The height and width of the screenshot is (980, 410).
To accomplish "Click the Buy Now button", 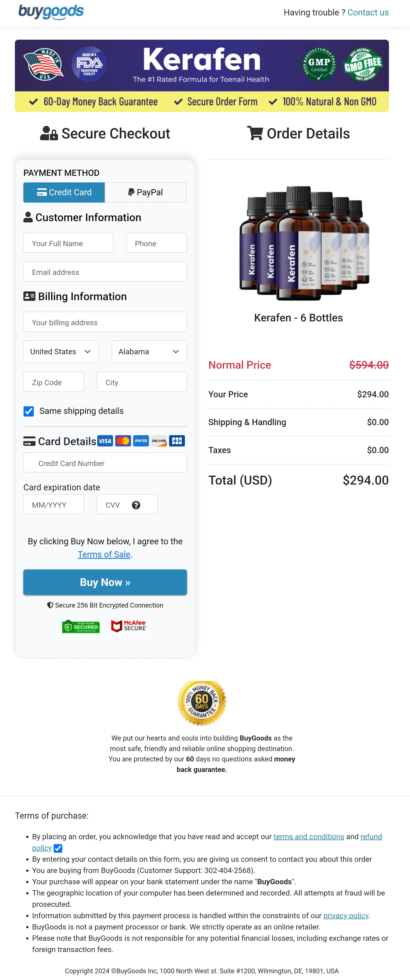I will (105, 582).
